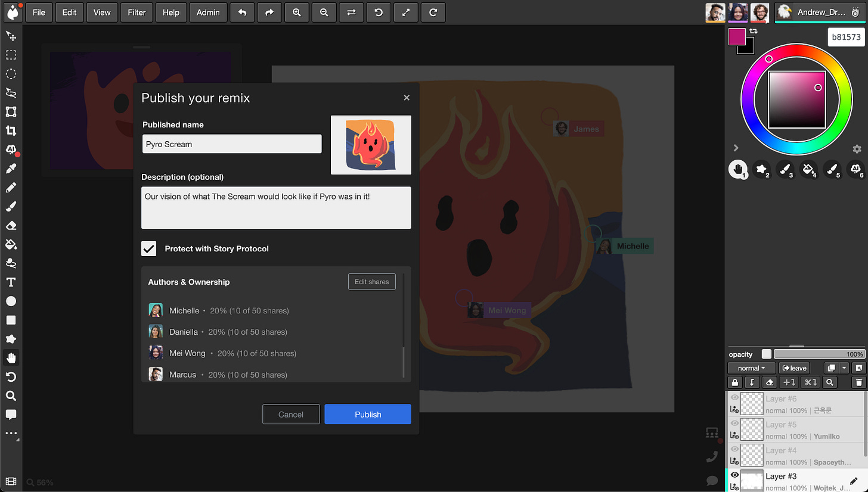Click the Edit shares button
Screen dimensions: 868x492
[371, 282]
